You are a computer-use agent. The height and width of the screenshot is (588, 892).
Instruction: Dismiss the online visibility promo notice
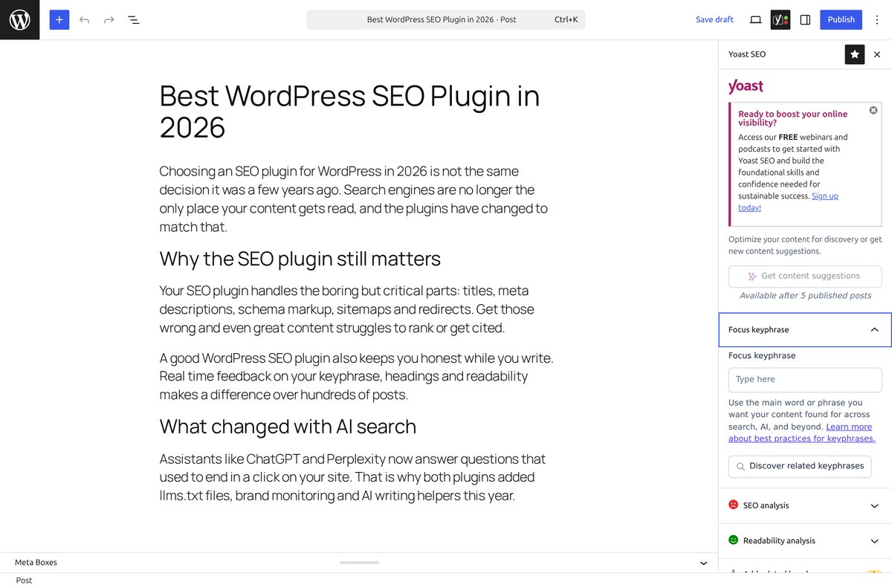(873, 110)
